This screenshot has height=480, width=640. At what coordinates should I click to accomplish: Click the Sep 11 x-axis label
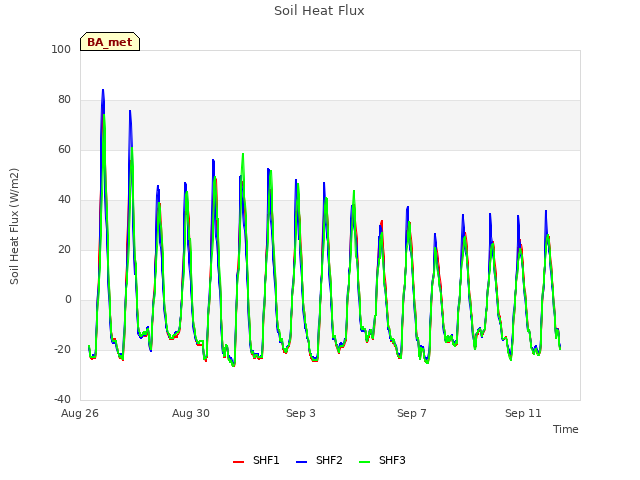pos(523,413)
